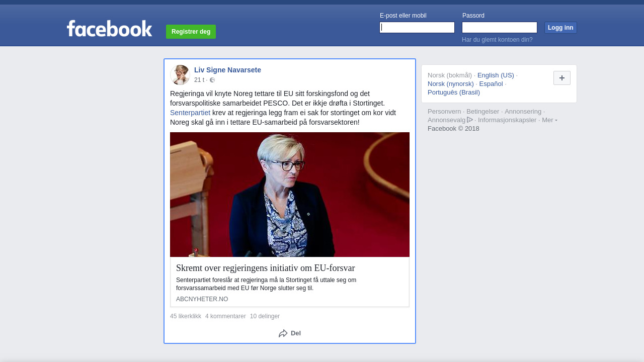
Task: Open the Senterpartiet link in post
Action: click(x=190, y=113)
